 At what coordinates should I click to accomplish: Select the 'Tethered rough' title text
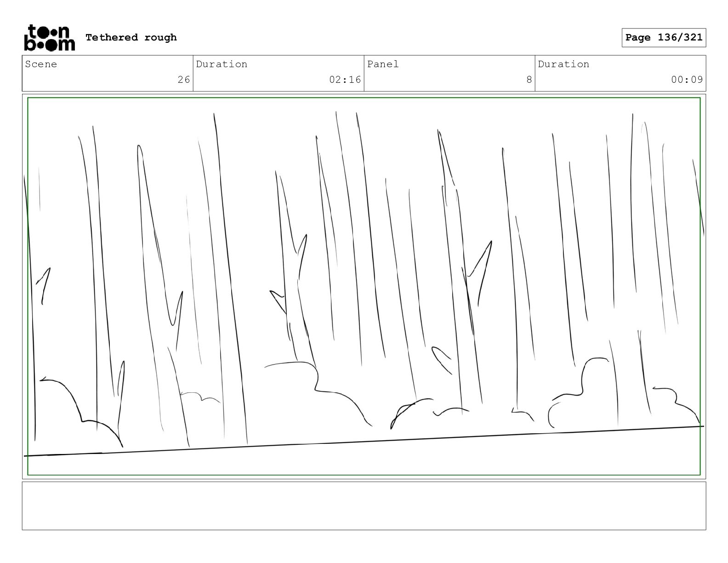(131, 37)
